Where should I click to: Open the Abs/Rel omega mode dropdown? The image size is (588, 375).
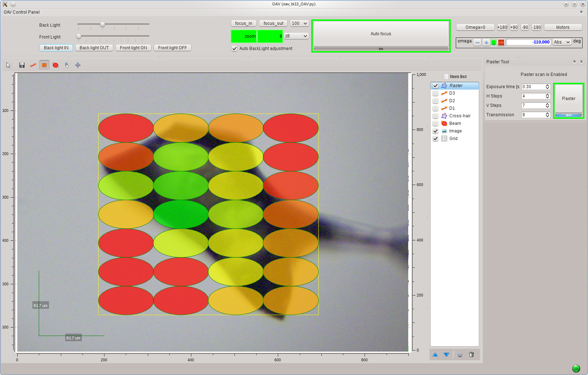point(561,42)
